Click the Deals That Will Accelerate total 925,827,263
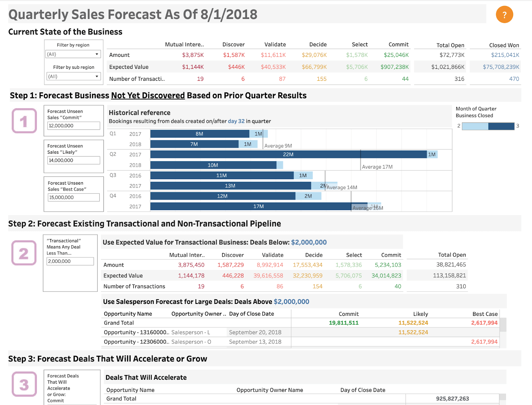 (453, 398)
